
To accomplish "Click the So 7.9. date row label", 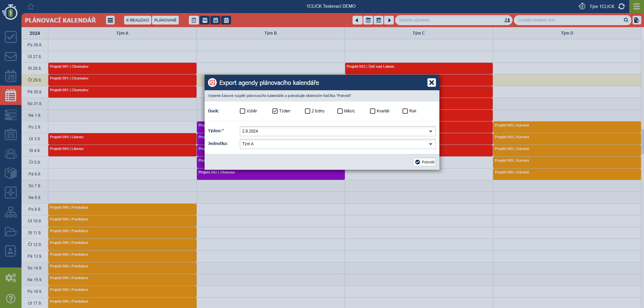I will point(35,186).
